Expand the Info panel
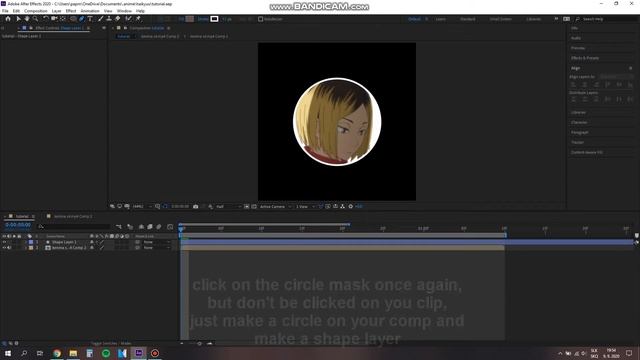 (574, 28)
